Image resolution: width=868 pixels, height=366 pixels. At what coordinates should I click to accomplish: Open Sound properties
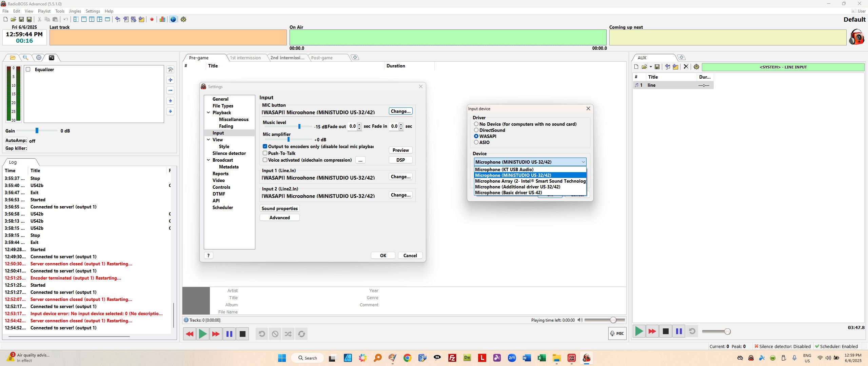280,208
